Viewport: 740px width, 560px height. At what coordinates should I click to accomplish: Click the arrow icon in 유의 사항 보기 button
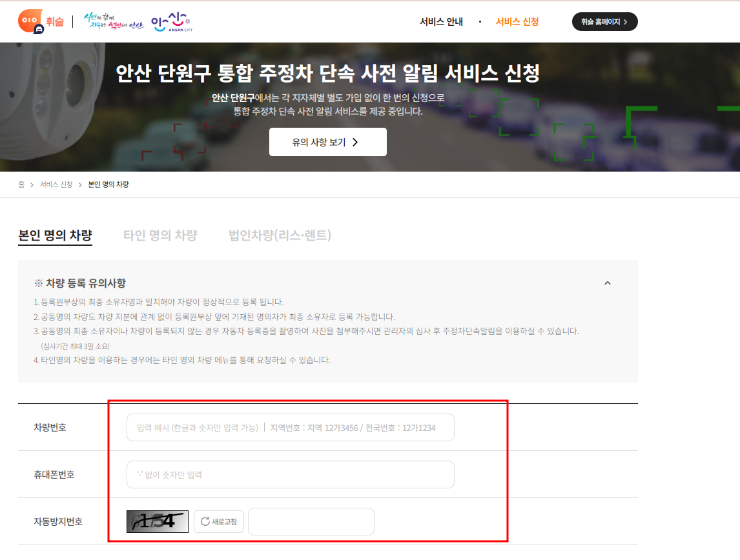[354, 142]
